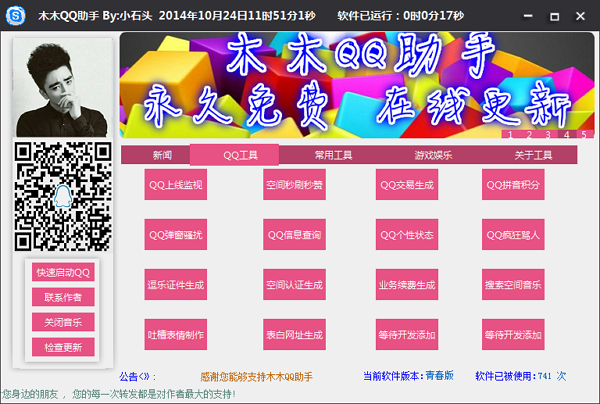
Task: Click the app logo icon in title bar
Action: [x=16, y=16]
